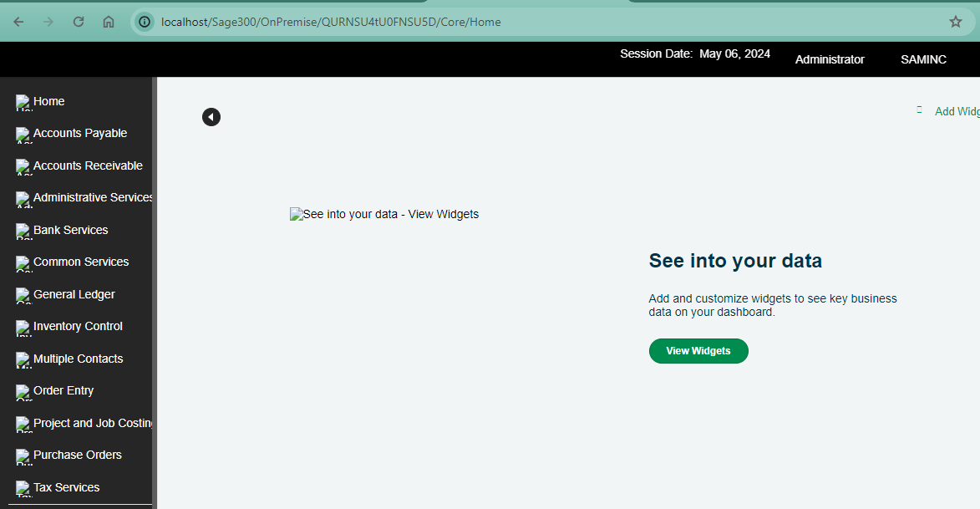Reload the page with the refresh icon

tap(79, 22)
